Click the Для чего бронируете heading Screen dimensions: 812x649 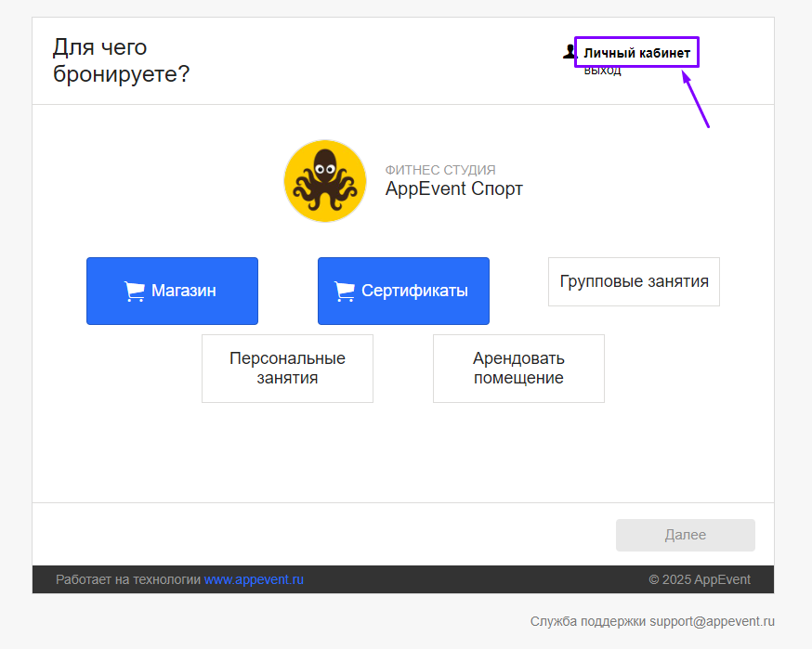coord(121,60)
